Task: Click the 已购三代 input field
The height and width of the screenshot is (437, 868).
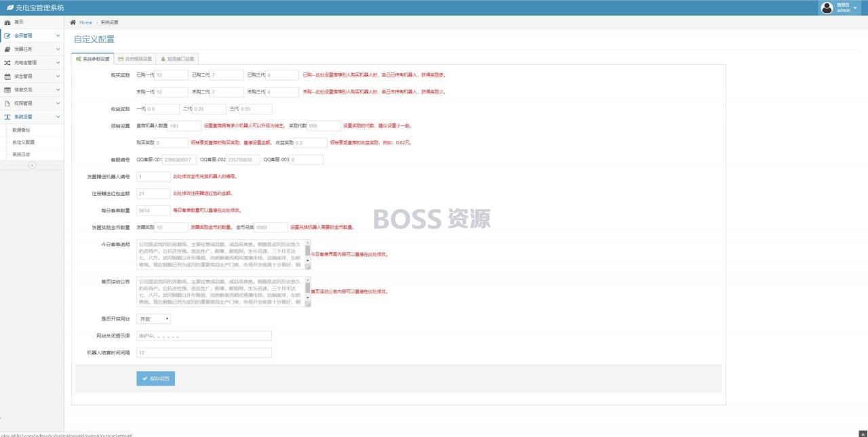Action: click(x=282, y=75)
